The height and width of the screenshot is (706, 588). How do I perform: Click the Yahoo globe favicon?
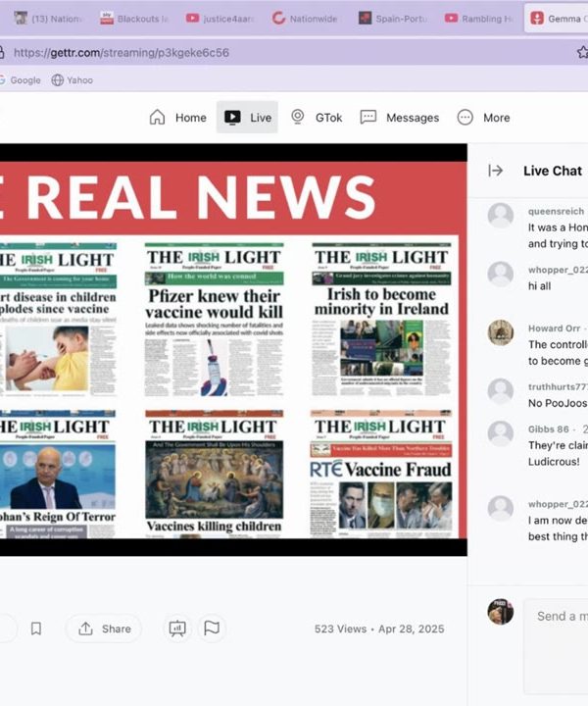pyautogui.click(x=57, y=80)
